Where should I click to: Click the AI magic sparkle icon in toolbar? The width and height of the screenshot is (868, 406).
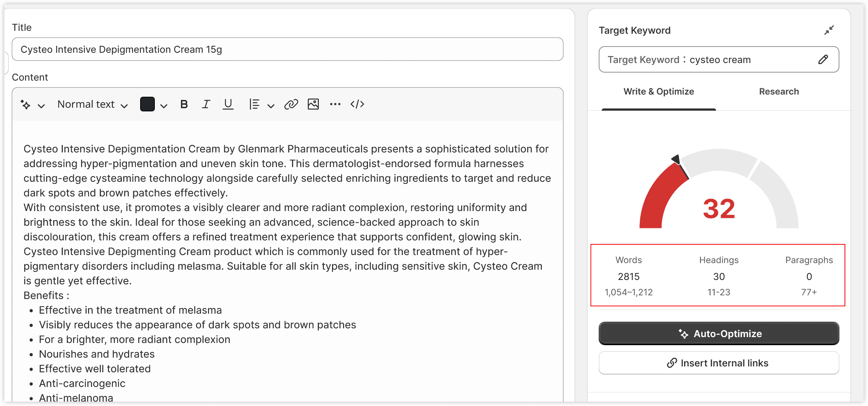pos(25,105)
